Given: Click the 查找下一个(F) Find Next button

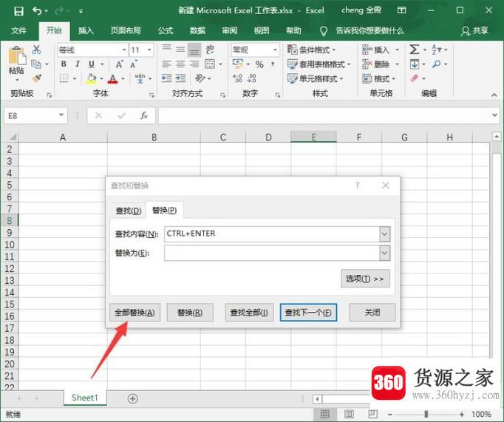Looking at the screenshot, I should [x=308, y=313].
